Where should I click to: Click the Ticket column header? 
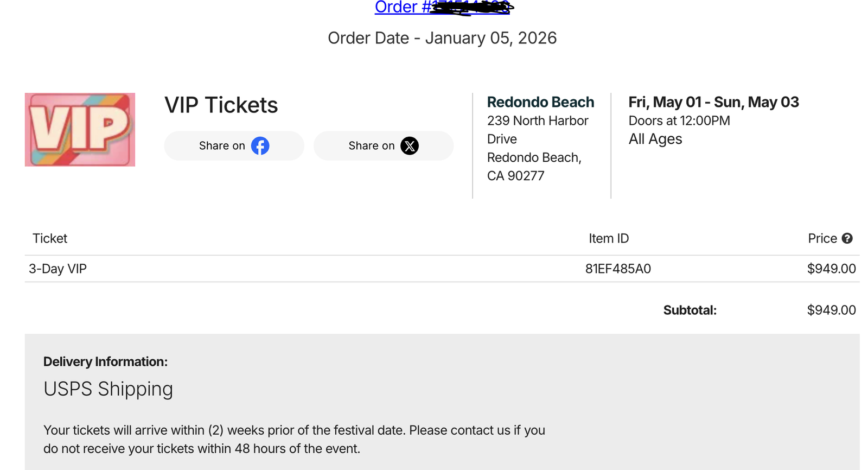(x=49, y=238)
